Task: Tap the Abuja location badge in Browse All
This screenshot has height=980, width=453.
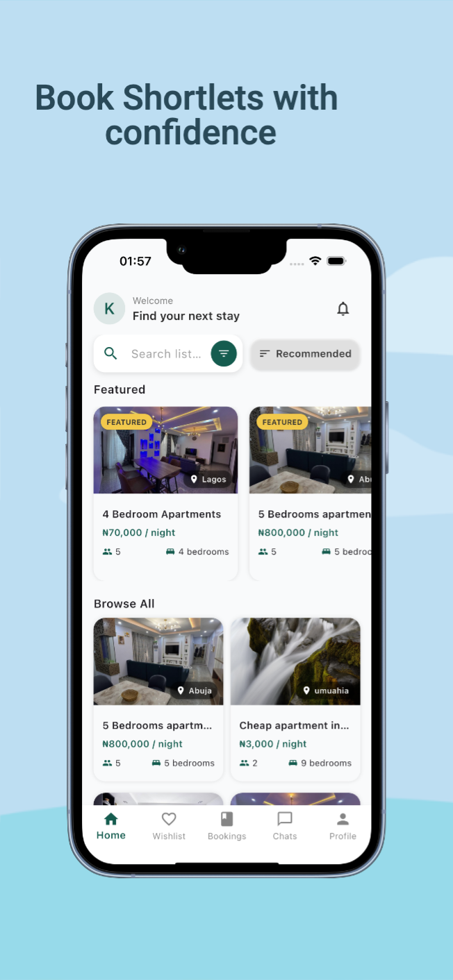Action: click(x=195, y=691)
